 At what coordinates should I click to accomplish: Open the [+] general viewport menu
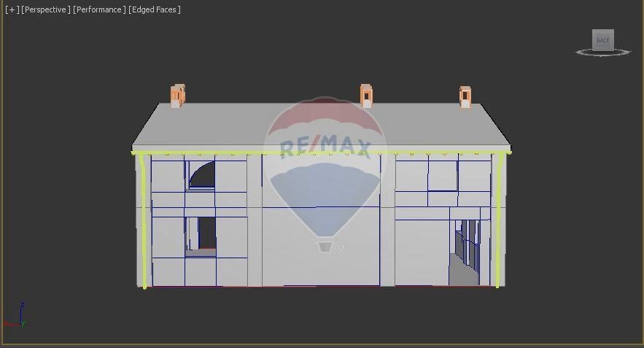12,9
